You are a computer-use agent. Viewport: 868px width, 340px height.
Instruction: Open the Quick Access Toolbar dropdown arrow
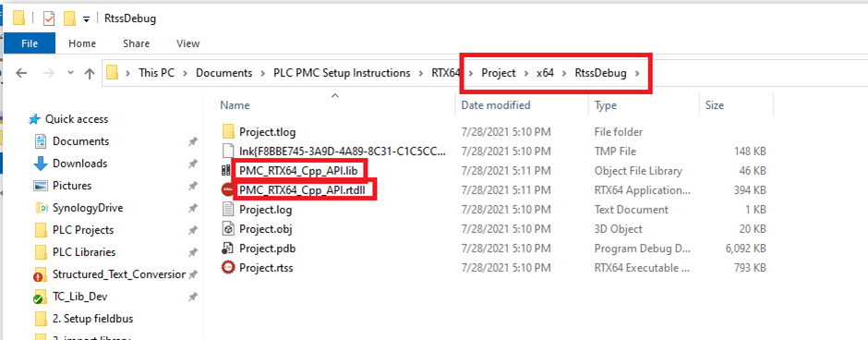[86, 19]
